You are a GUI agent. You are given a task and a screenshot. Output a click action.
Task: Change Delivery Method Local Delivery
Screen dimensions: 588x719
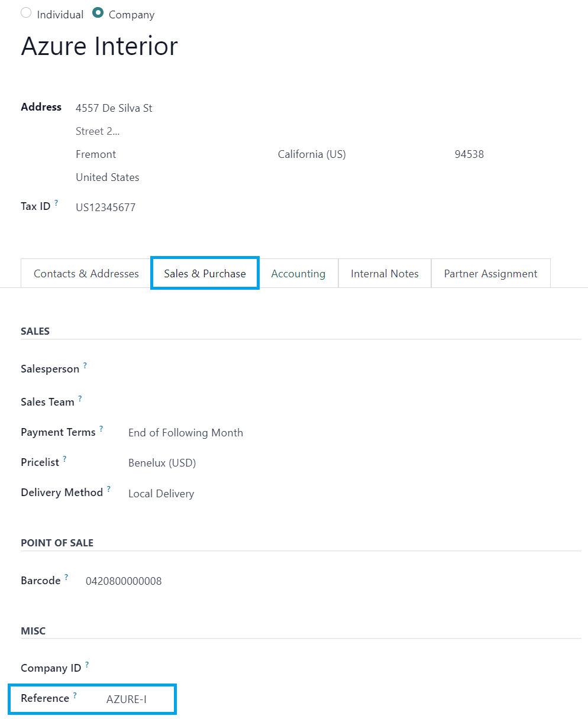pos(161,494)
